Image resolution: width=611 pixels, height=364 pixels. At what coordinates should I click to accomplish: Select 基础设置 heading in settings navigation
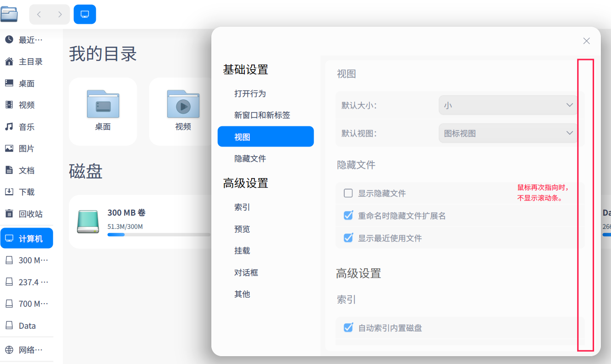[246, 70]
